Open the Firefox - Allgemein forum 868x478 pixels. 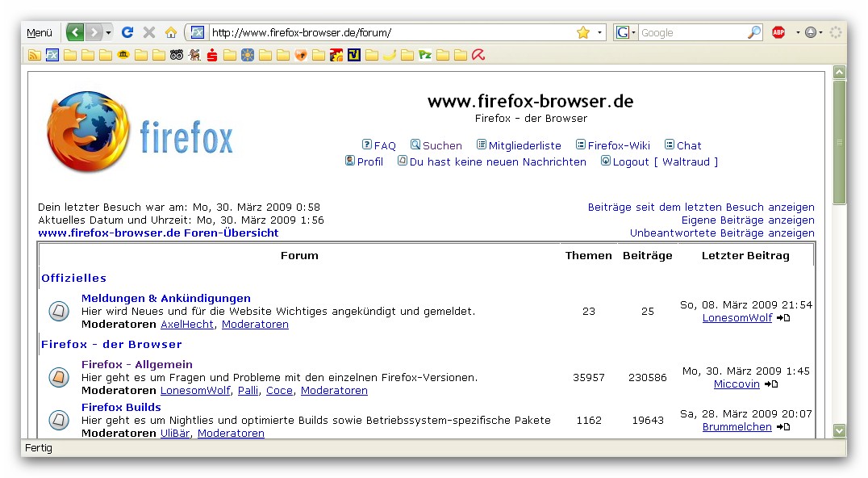(x=136, y=364)
